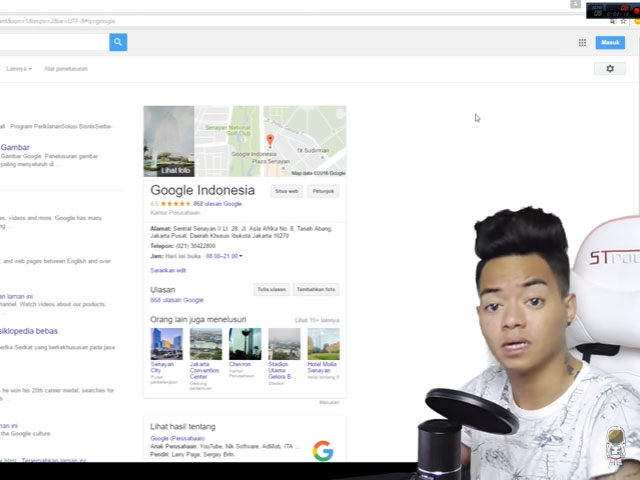This screenshot has height=480, width=640.
Task: Click the five-star rating icons
Action: tap(175, 203)
